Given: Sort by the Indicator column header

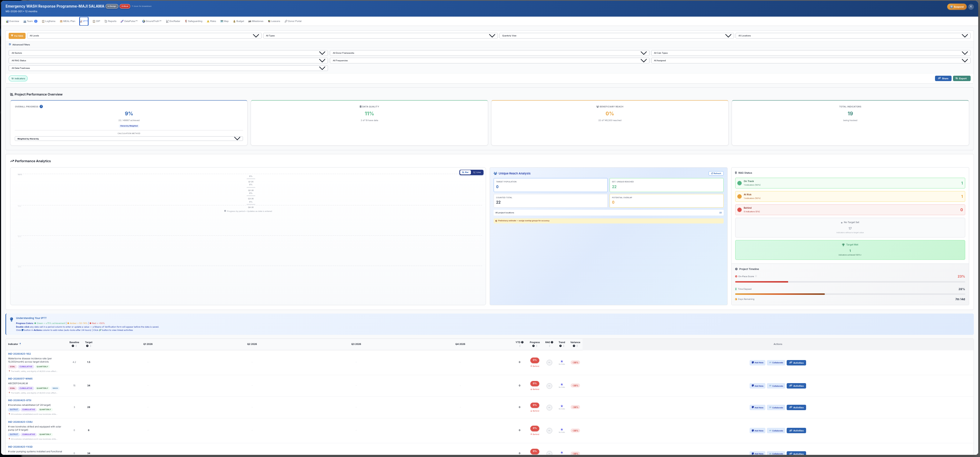Looking at the screenshot, I should coord(14,344).
